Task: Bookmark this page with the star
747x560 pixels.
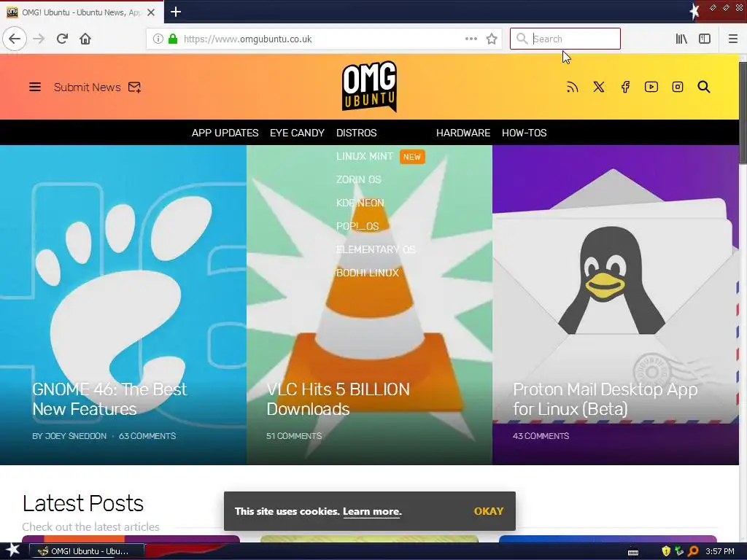Action: click(x=492, y=39)
